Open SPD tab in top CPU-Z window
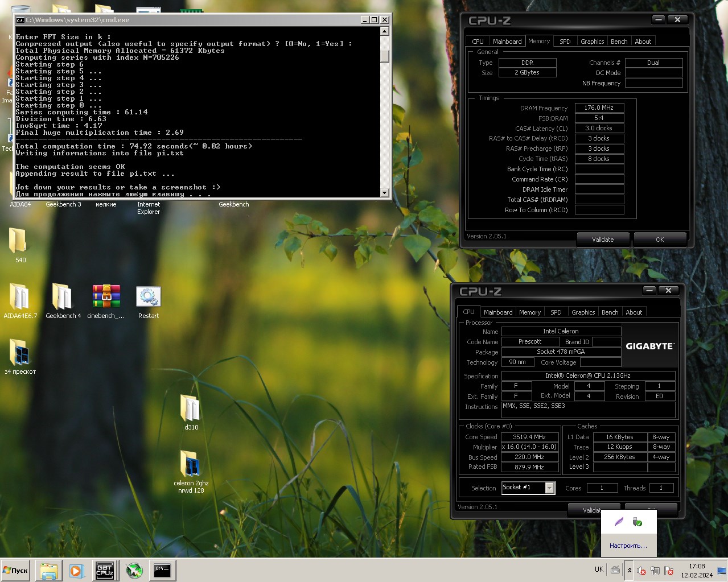Screen dimensions: 728x582 [565, 42]
